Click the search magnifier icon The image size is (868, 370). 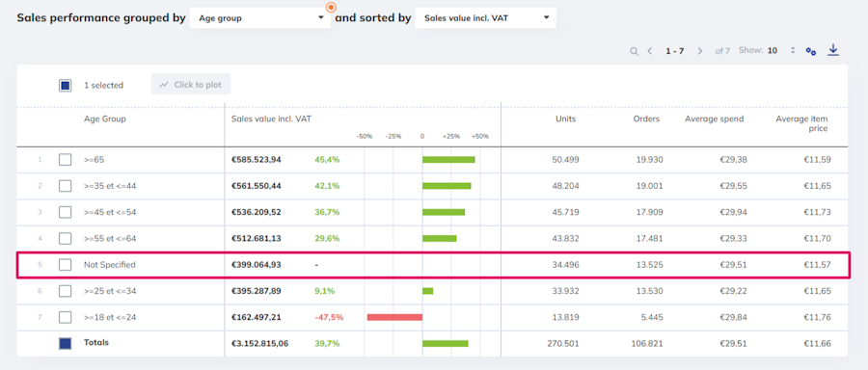634,51
